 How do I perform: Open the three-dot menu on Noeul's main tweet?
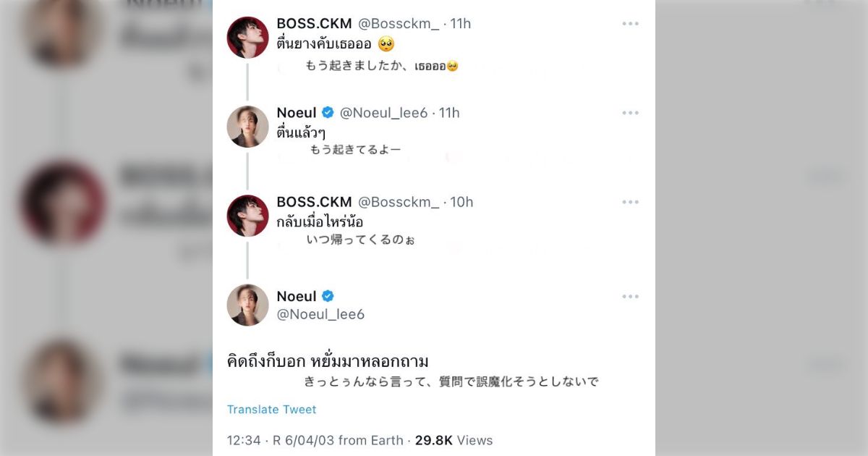tap(630, 297)
